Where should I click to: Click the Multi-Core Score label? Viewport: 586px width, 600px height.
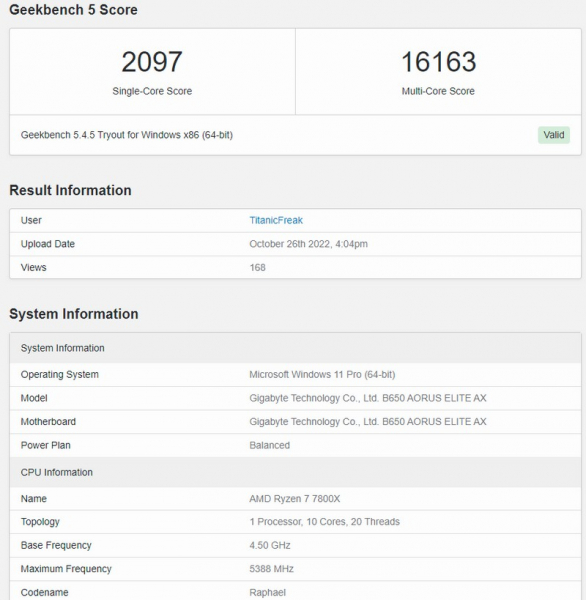[438, 91]
